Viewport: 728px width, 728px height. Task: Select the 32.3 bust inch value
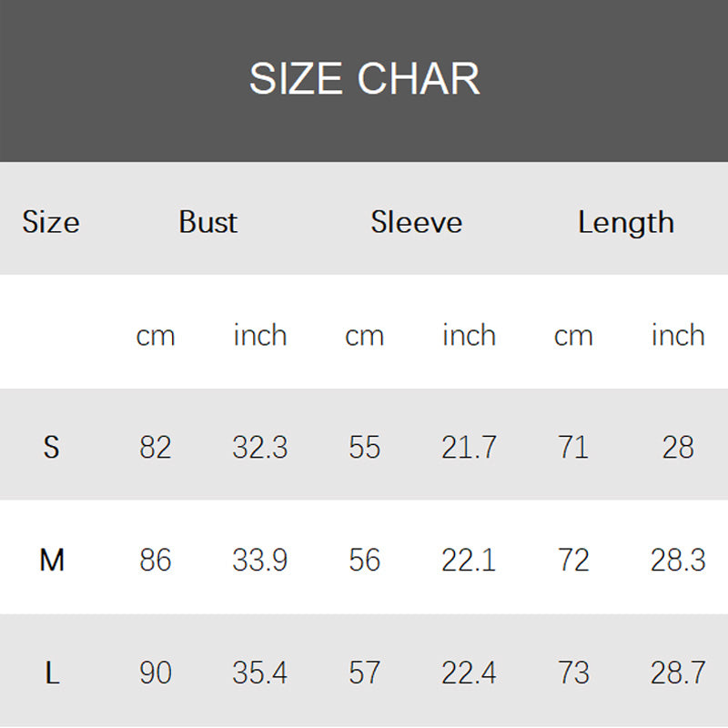tap(260, 447)
